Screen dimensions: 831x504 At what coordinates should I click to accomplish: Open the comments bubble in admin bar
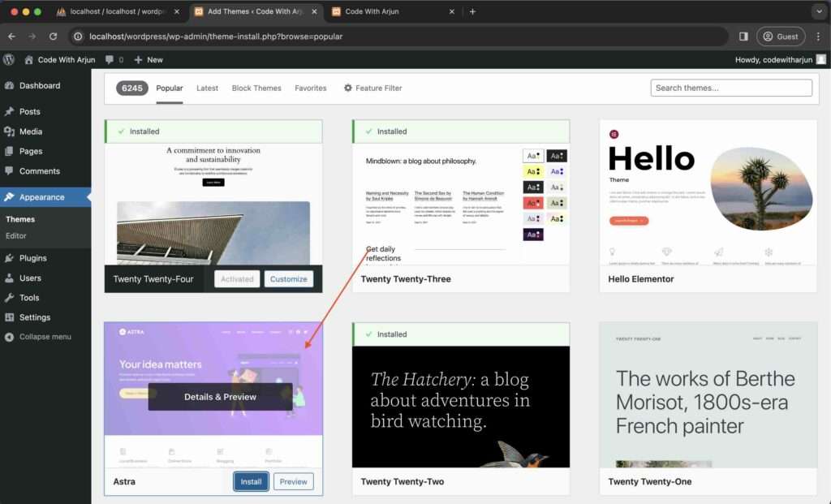point(114,60)
